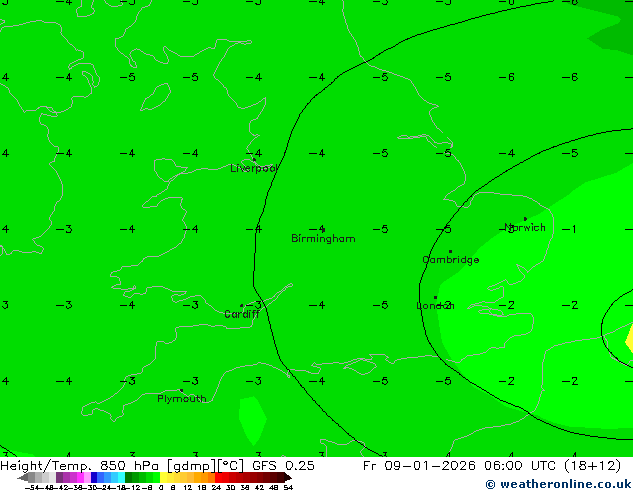Click the 'GFS 0.25' model label
This screenshot has height=490, width=634.
(283, 466)
